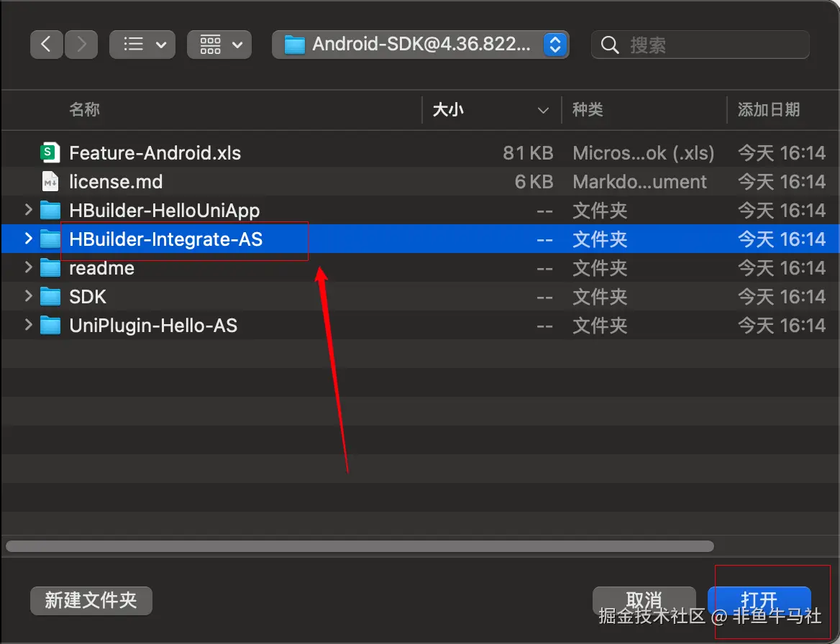Expand the HBuilder-HelloUniApp folder
The width and height of the screenshot is (840, 644).
[x=28, y=210]
